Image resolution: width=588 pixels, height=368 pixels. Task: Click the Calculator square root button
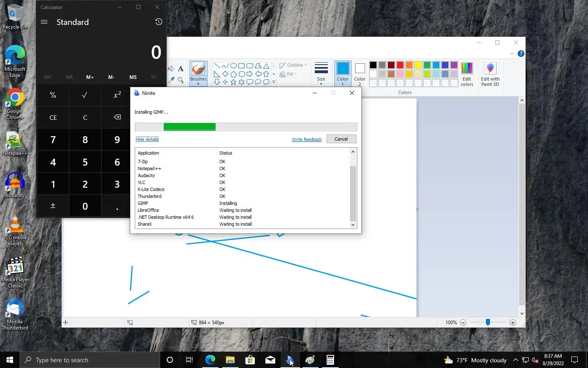85,95
